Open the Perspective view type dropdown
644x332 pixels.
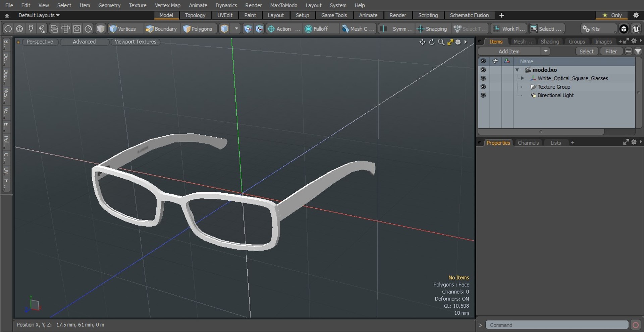[x=40, y=42]
